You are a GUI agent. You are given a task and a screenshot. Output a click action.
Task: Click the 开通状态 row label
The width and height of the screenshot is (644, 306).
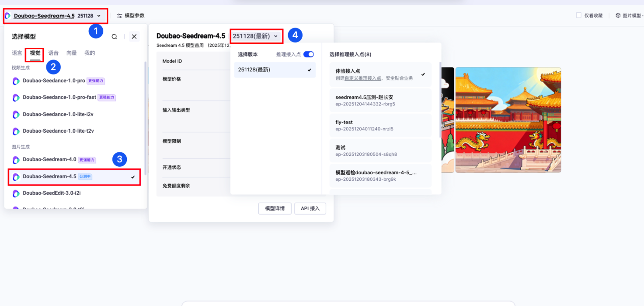coord(171,168)
